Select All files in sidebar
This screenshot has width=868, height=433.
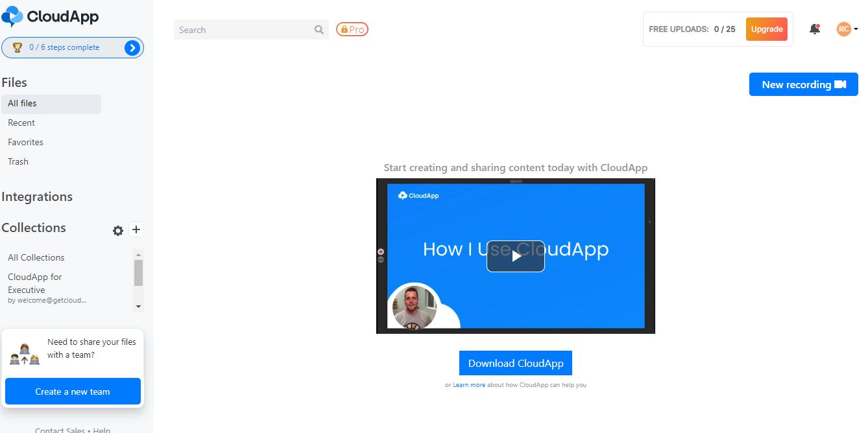pyautogui.click(x=51, y=104)
